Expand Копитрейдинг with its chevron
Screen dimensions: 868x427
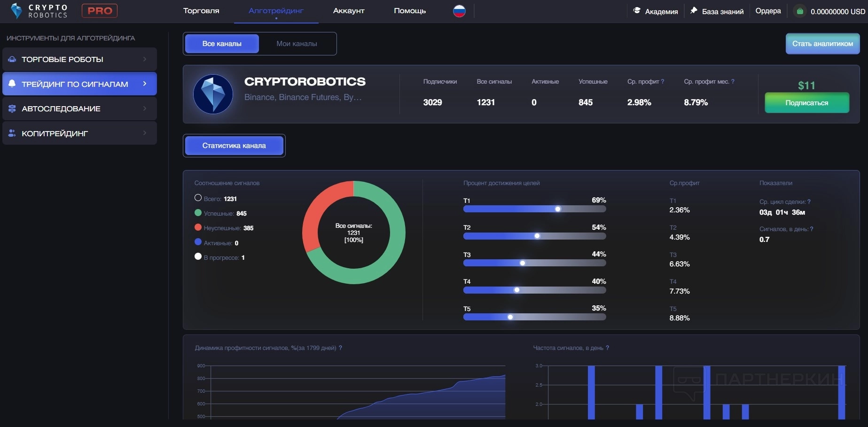pos(145,133)
